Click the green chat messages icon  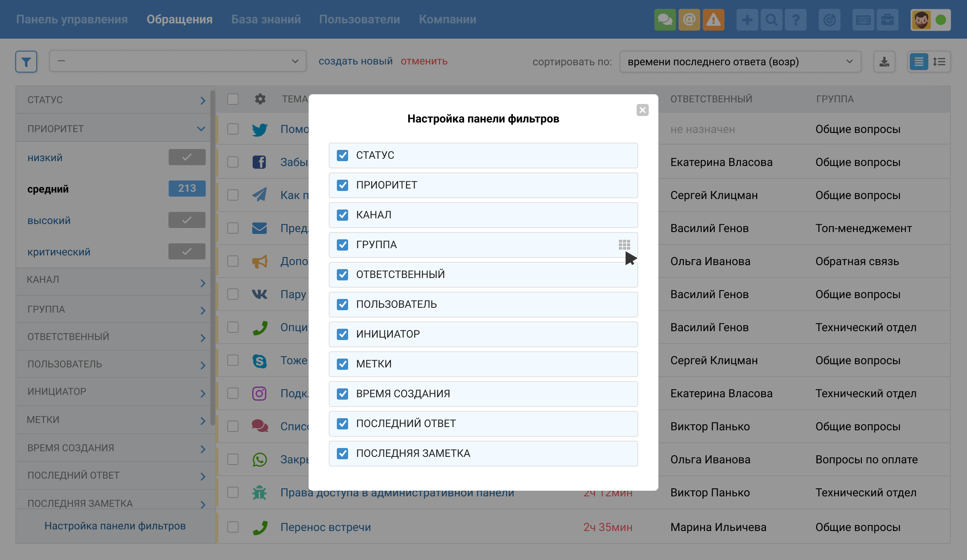pyautogui.click(x=665, y=20)
